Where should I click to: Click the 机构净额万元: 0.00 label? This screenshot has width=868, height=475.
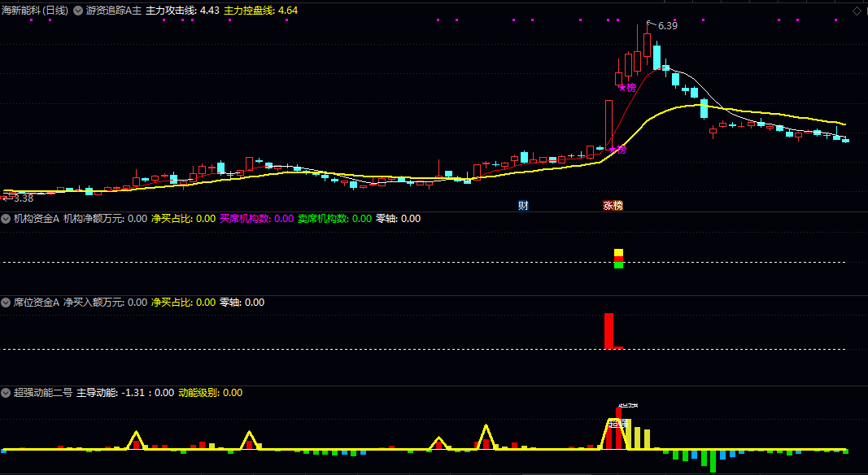tap(105, 219)
